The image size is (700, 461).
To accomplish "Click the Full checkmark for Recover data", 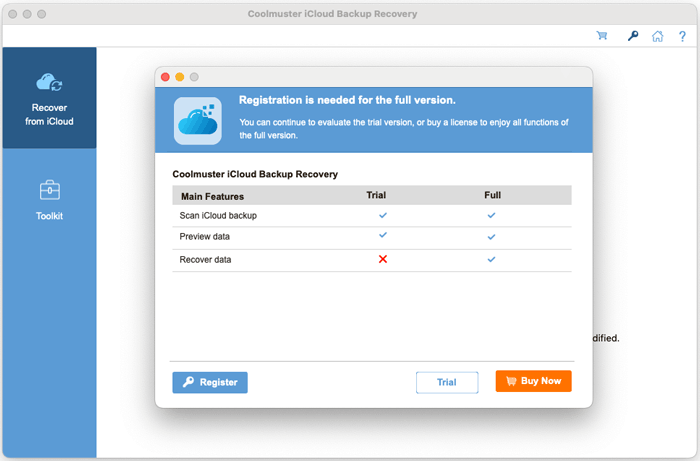I will (x=491, y=259).
